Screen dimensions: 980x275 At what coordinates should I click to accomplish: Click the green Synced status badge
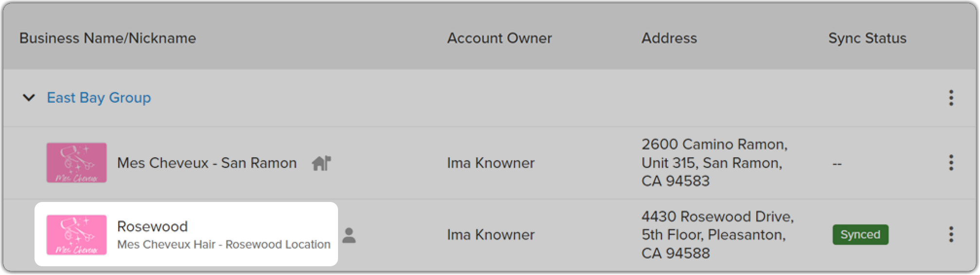tap(860, 235)
